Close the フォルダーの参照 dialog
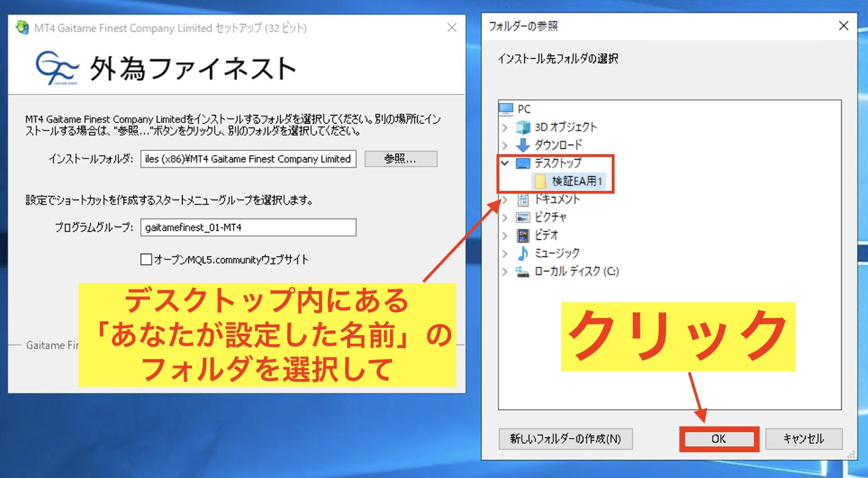Viewport: 868px width, 478px height. coord(843,26)
